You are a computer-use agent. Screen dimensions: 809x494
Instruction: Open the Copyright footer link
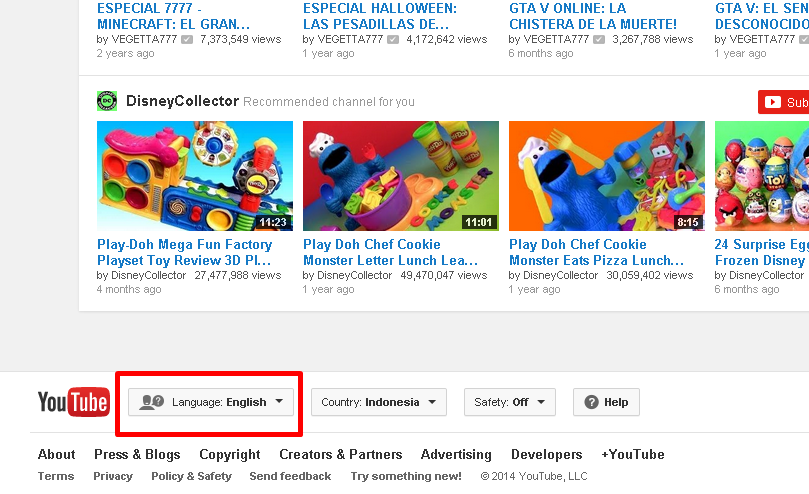point(230,455)
